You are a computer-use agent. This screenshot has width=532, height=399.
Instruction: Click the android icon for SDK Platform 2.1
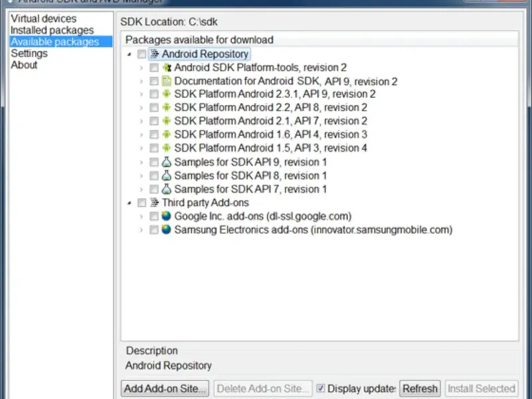click(x=166, y=121)
